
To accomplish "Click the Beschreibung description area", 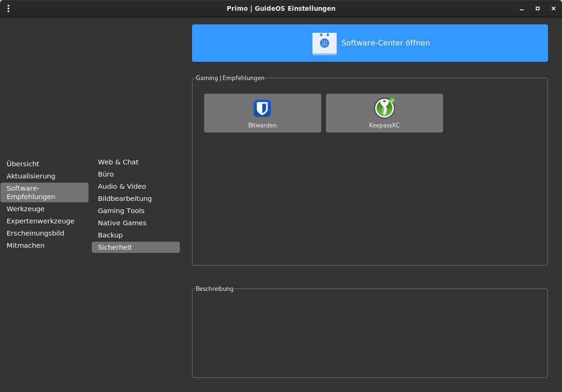I will 370,334.
